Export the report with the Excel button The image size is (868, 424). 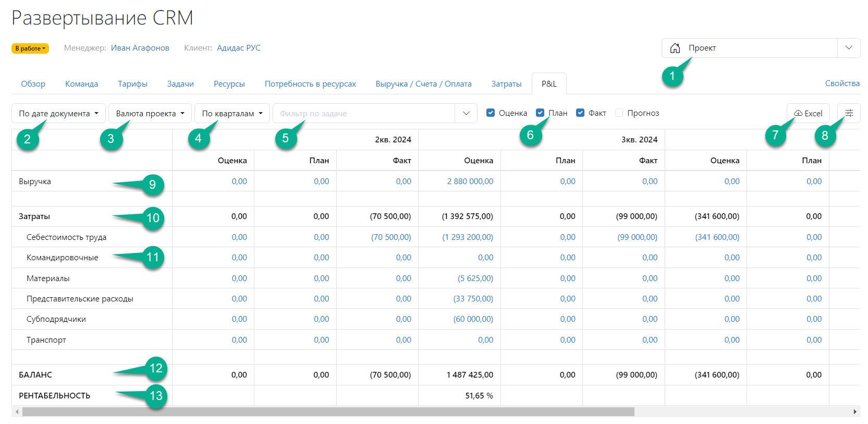(808, 113)
